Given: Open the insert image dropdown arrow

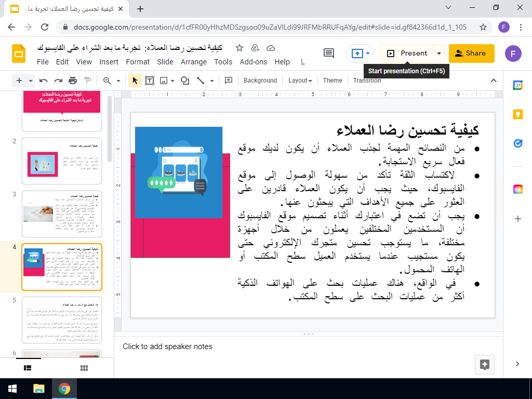Looking at the screenshot, I should (172, 81).
